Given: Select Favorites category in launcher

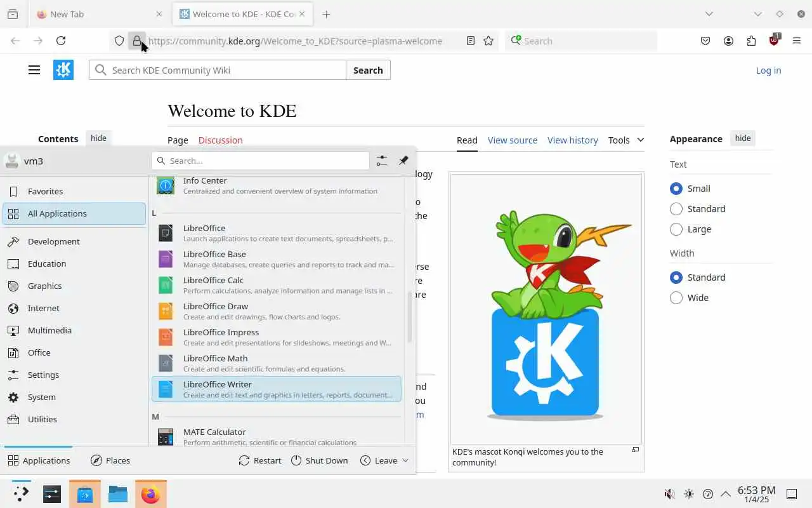Looking at the screenshot, I should [x=74, y=191].
